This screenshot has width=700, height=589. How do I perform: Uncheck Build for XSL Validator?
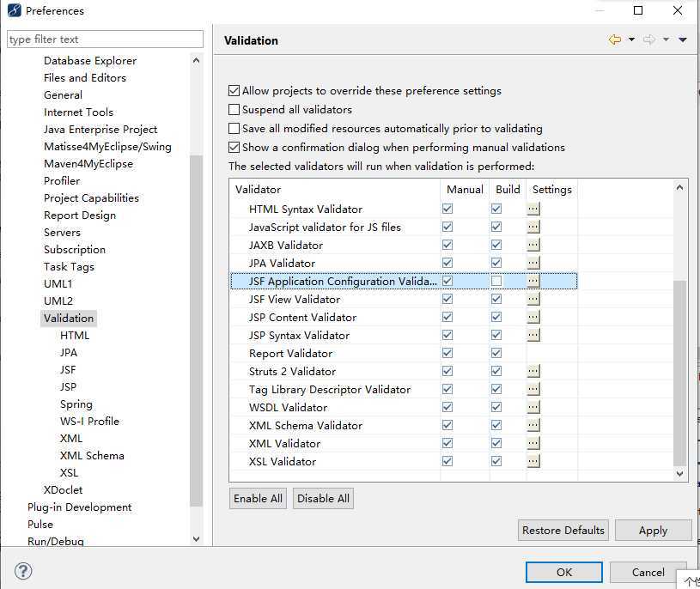tap(496, 461)
